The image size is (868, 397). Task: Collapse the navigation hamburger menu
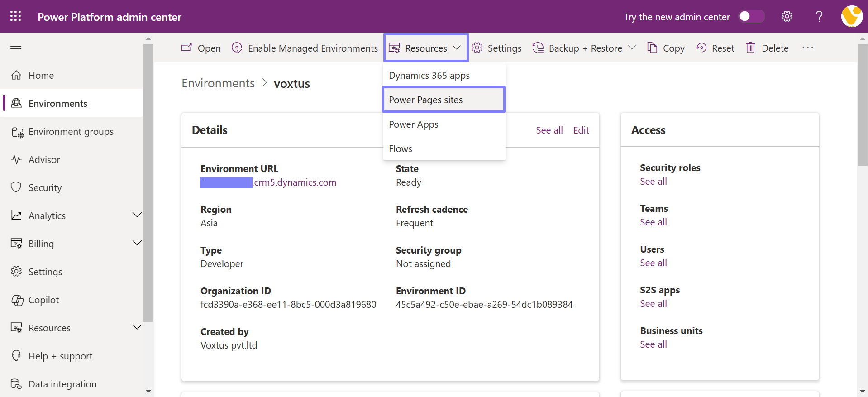tap(16, 46)
